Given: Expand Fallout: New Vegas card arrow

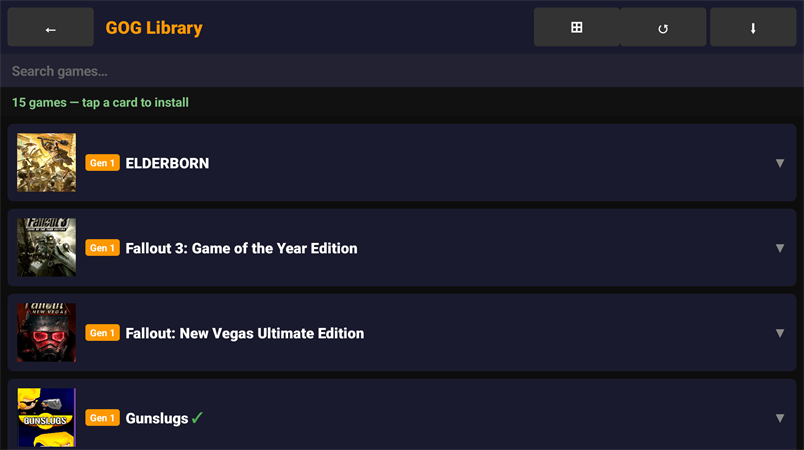Looking at the screenshot, I should pyautogui.click(x=780, y=333).
